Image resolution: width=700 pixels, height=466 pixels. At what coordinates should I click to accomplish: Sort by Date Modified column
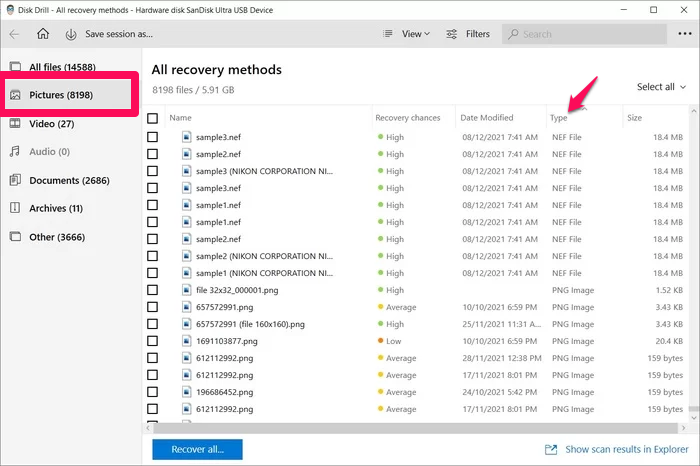click(487, 118)
